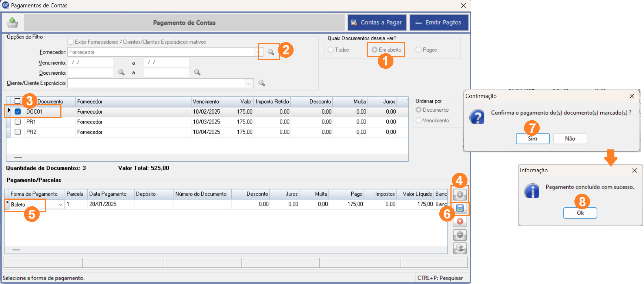Click the second Documento input field
Viewport: 644px width, 284px height.
[x=167, y=73]
